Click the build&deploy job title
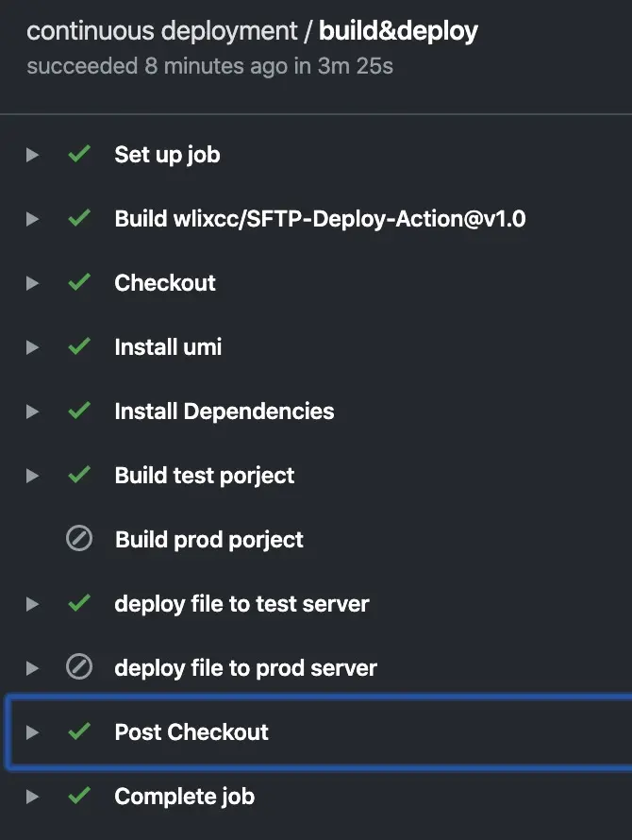 [398, 31]
